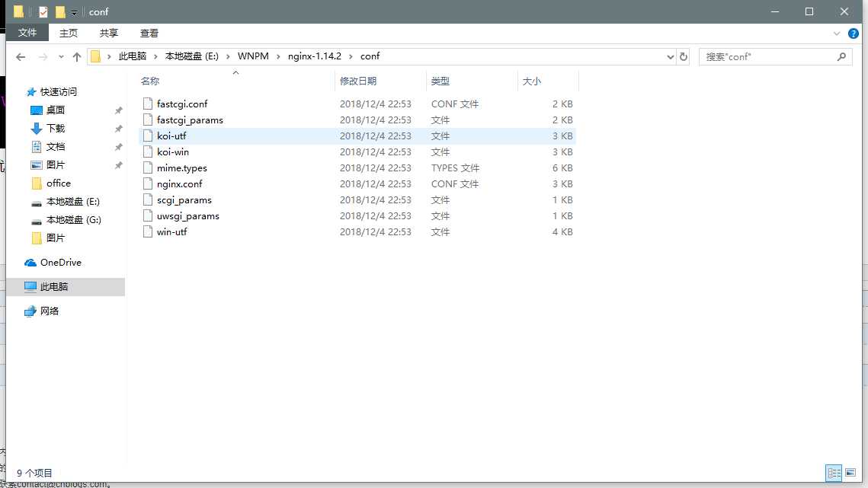The width and height of the screenshot is (868, 488).
Task: Go forward with the forward arrow
Action: pos(43,56)
